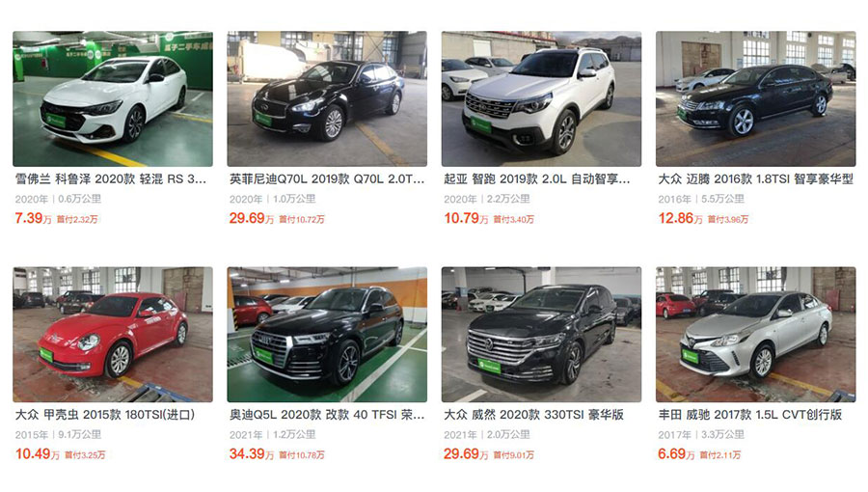Open the black Volkswagen Viloran photo
Image resolution: width=868 pixels, height=492 pixels.
click(x=541, y=335)
